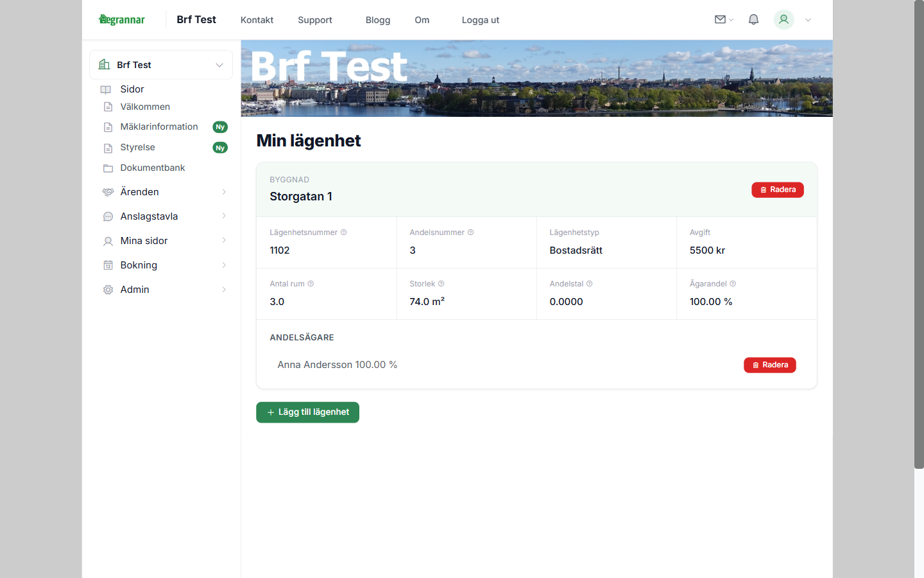Click the Anna Andersson 100.00 % text
The width and height of the screenshot is (924, 578).
pos(338,365)
